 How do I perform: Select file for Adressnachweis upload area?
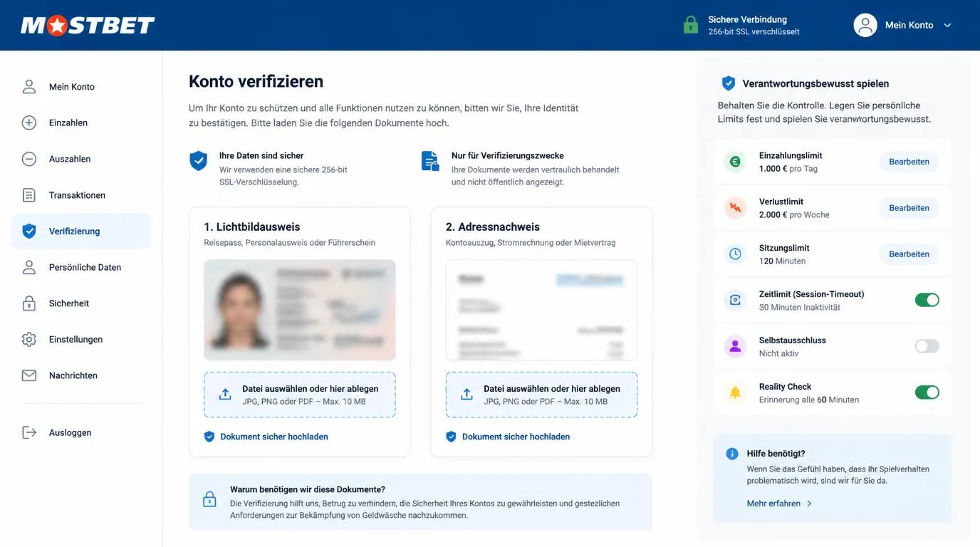(541, 395)
